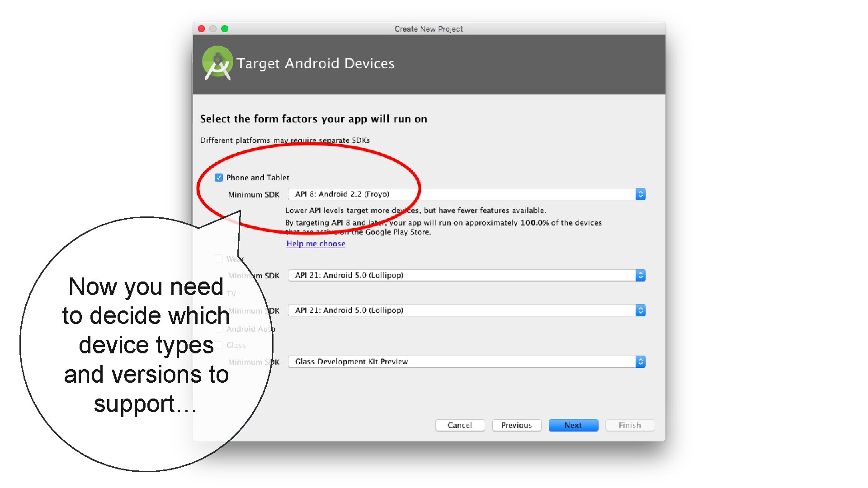
Task: Enable the Wear form factor checkbox
Action: point(219,258)
